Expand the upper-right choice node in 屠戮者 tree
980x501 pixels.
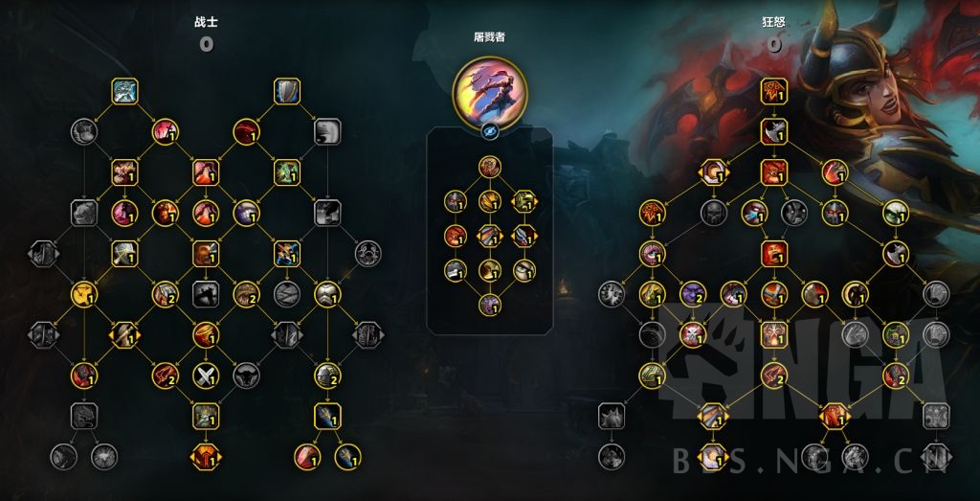[524, 201]
